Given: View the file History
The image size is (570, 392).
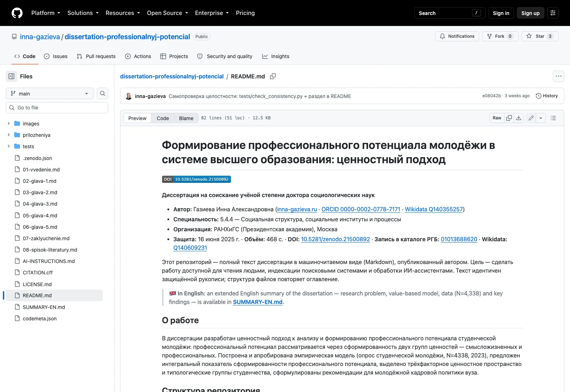Looking at the screenshot, I should 547,96.
